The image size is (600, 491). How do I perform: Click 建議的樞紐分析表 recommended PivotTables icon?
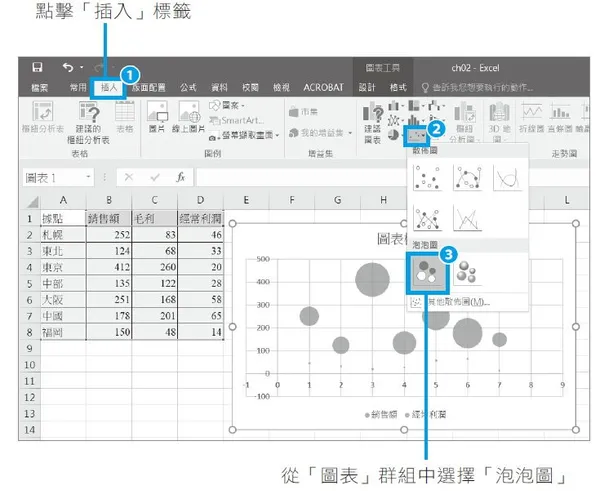pos(89,111)
